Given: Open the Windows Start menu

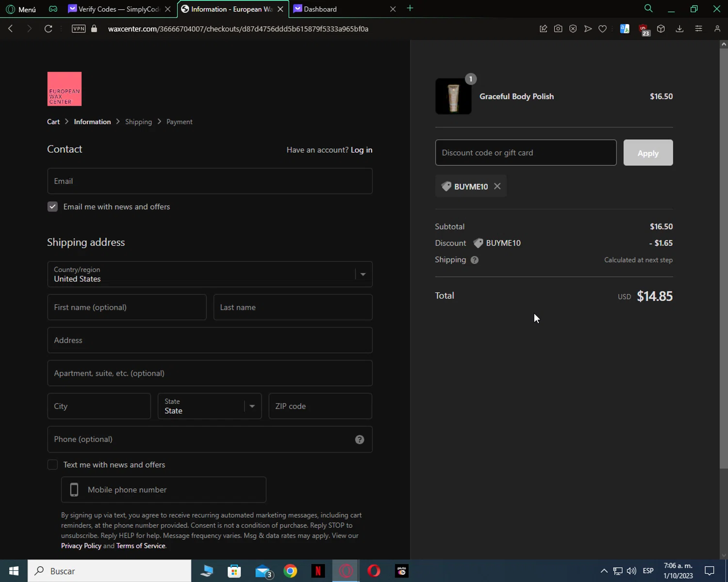Looking at the screenshot, I should coord(14,571).
